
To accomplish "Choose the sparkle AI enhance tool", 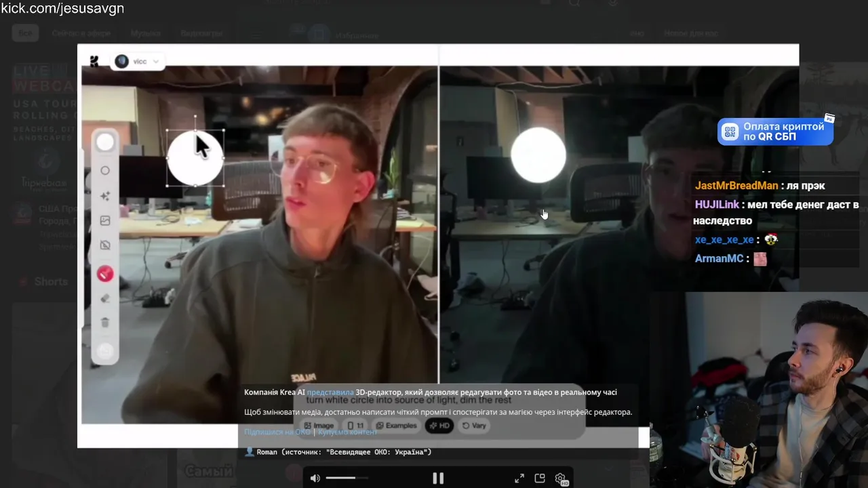I will coord(105,196).
